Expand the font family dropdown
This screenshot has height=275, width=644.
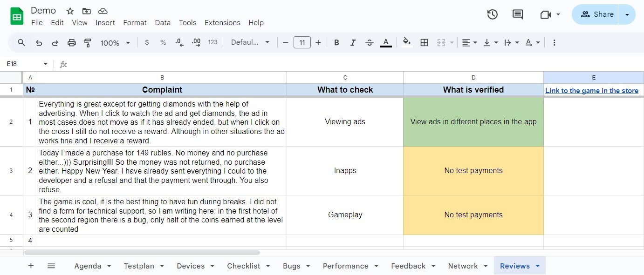point(250,43)
